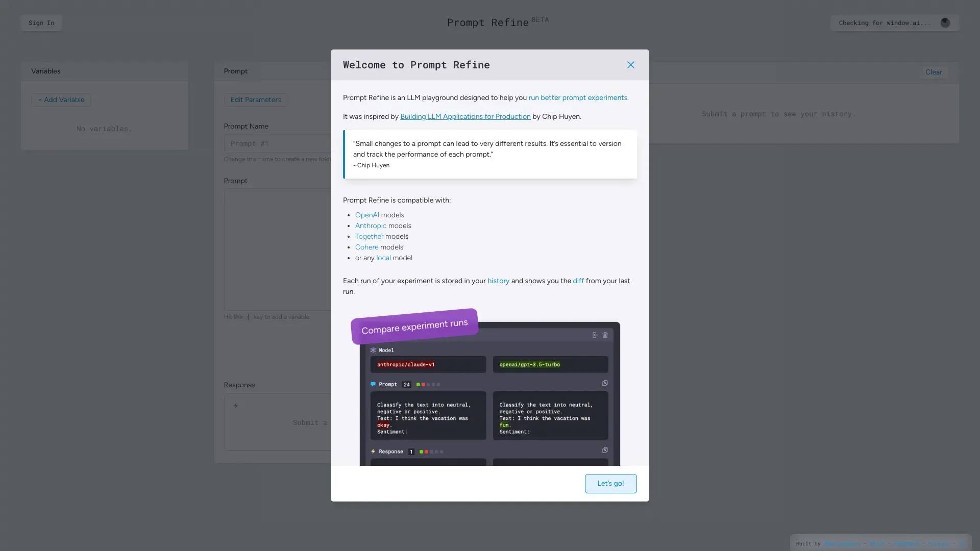Image resolution: width=980 pixels, height=551 pixels.
Task: Click the 'diff' link in the dialog
Action: [x=578, y=281]
